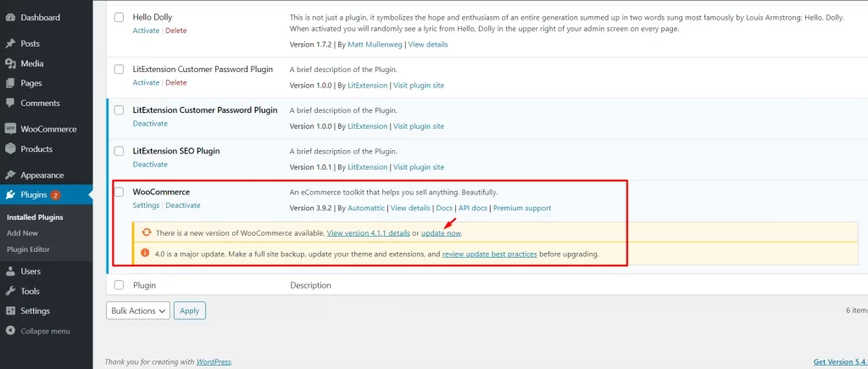Select Installed Plugins submenu item
This screenshot has height=369, width=868.
point(35,217)
